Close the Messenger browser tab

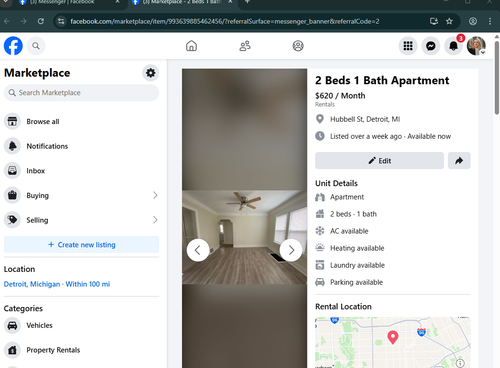(117, 2)
